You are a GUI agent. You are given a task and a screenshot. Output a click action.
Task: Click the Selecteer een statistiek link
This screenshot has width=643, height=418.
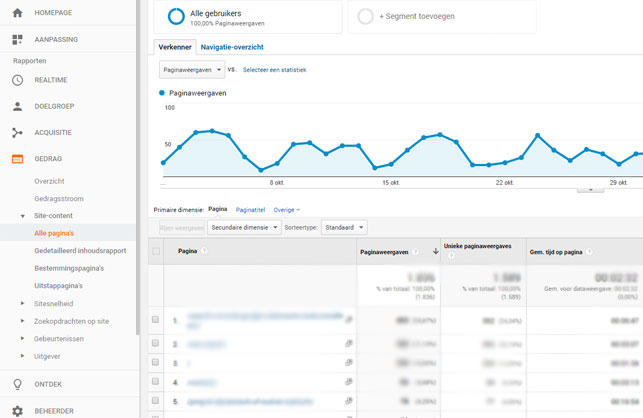[x=274, y=70]
